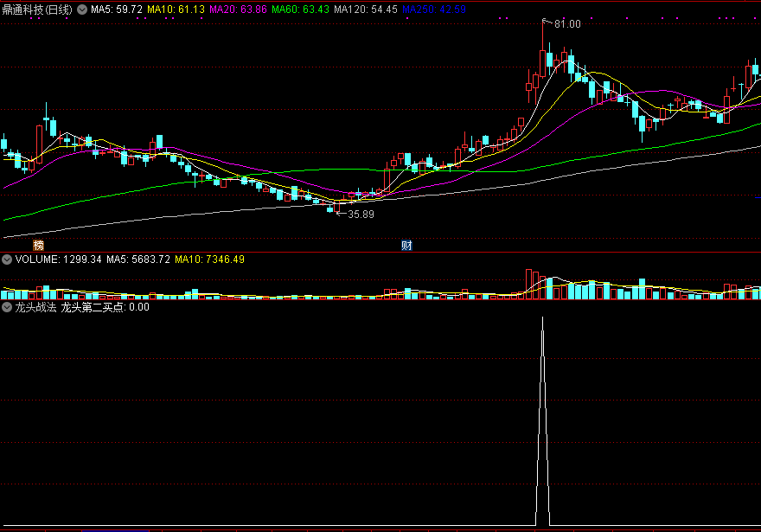761x532 pixels.
Task: Click the MA120: 54.45 label
Action: click(366, 10)
